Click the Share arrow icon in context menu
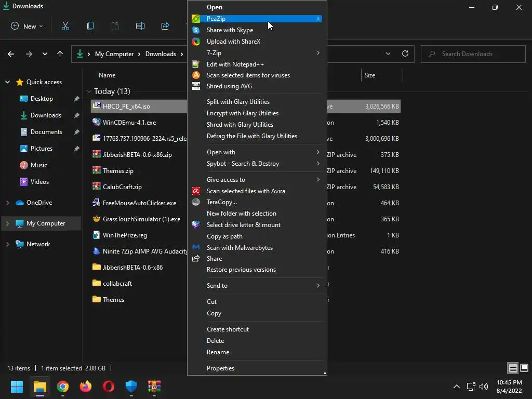The height and width of the screenshot is (399, 532). pos(196,259)
